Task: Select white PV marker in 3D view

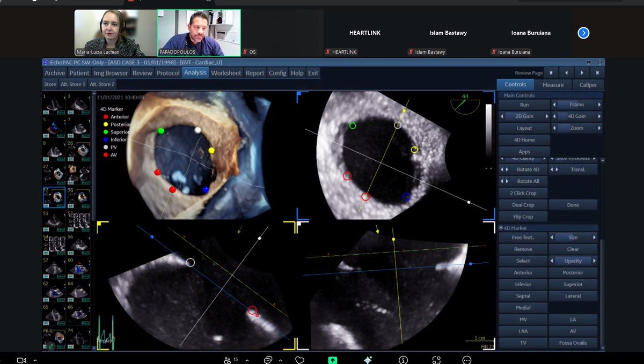Action: (x=197, y=130)
